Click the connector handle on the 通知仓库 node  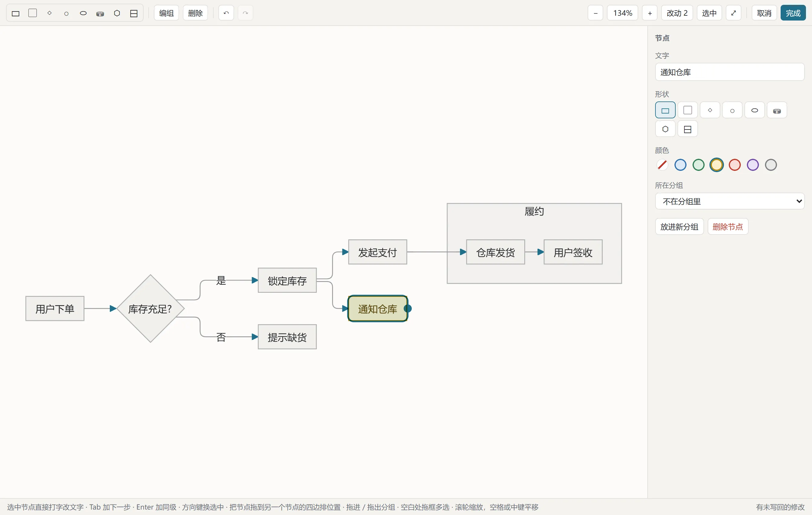click(x=408, y=309)
